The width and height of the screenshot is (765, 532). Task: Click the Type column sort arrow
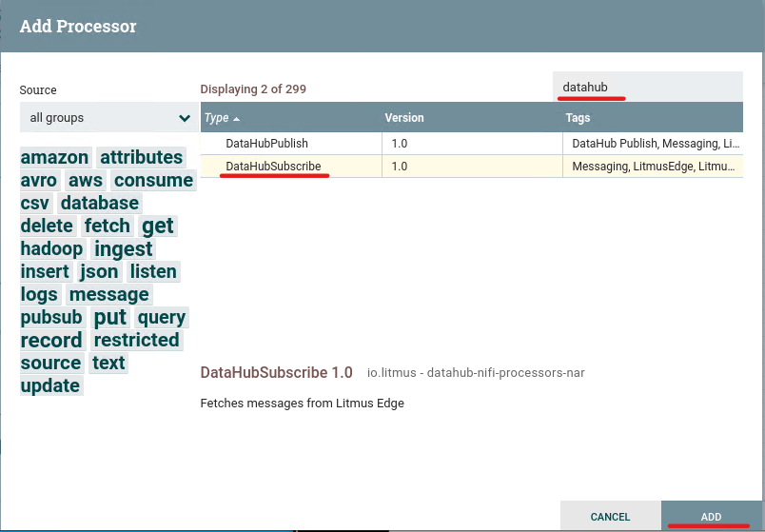pos(237,119)
